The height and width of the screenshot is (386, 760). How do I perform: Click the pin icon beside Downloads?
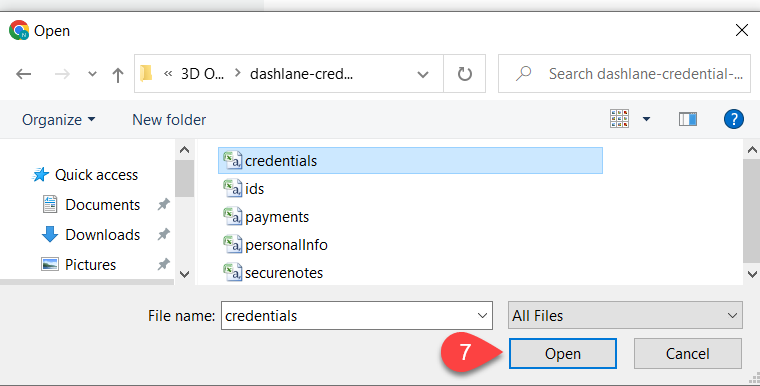(x=163, y=235)
